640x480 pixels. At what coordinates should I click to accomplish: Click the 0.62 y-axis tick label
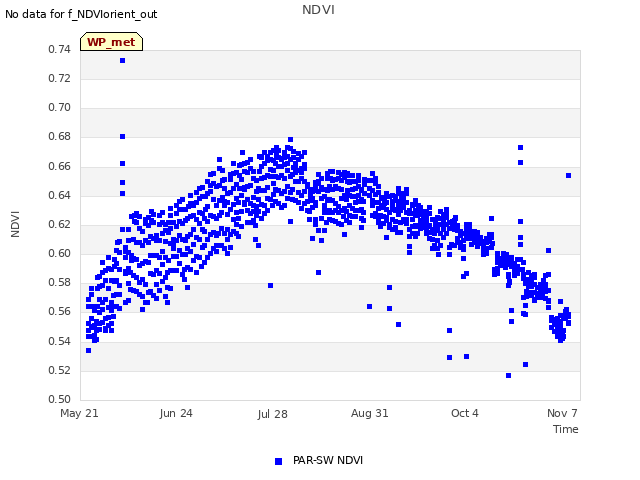[60, 224]
